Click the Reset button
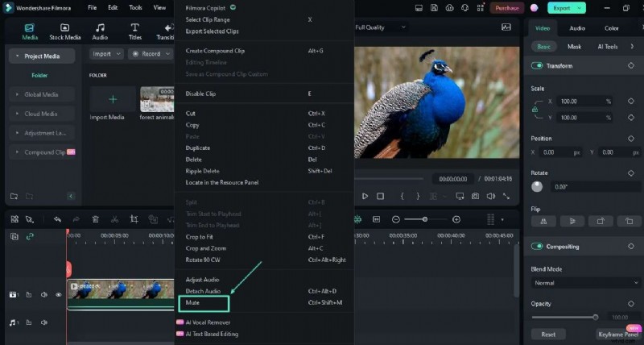Screen dimensions: 644x345 pos(548,335)
